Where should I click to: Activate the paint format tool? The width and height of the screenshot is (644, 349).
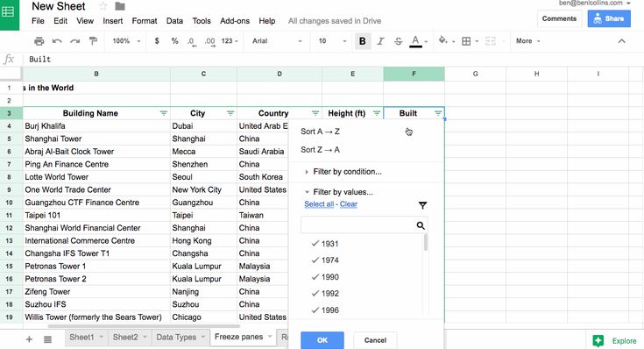tap(93, 41)
